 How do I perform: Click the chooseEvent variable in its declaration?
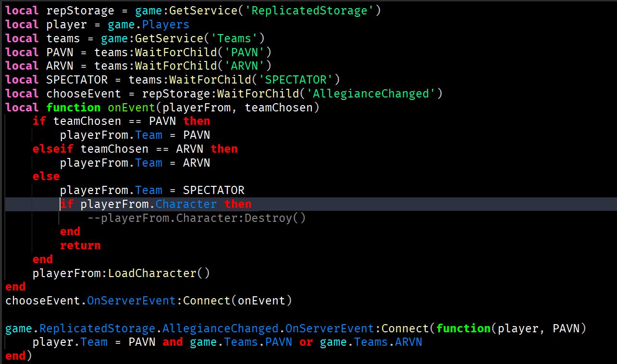coord(87,94)
